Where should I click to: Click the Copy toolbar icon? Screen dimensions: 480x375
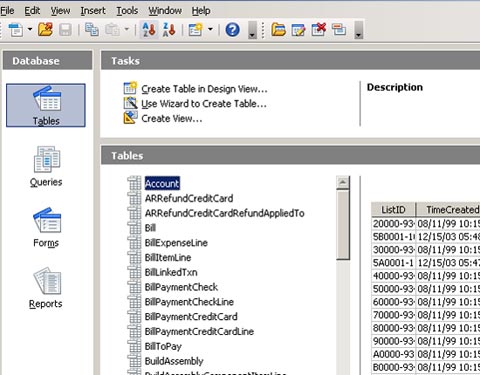click(92, 30)
